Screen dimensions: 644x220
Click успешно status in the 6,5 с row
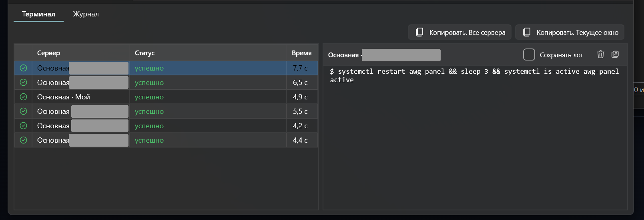[149, 83]
